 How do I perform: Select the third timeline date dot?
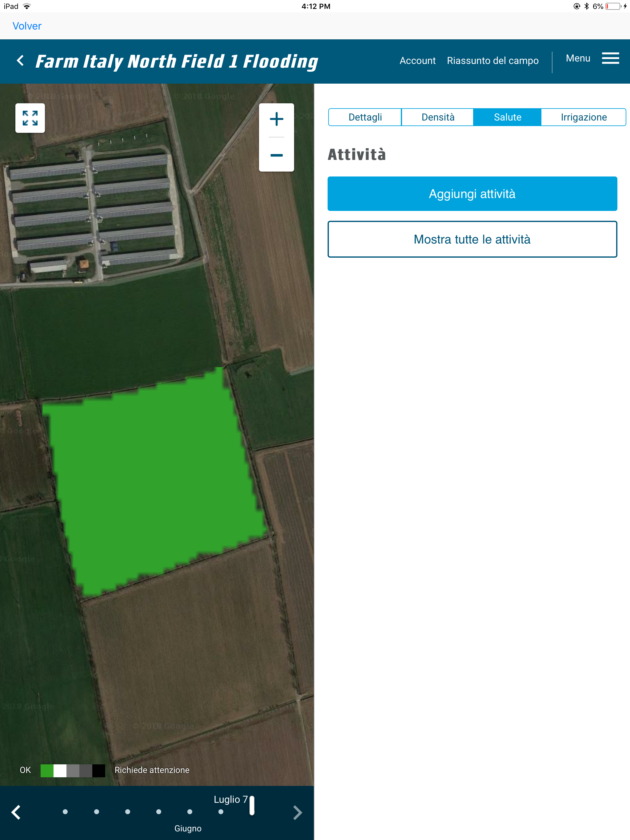coord(128,811)
